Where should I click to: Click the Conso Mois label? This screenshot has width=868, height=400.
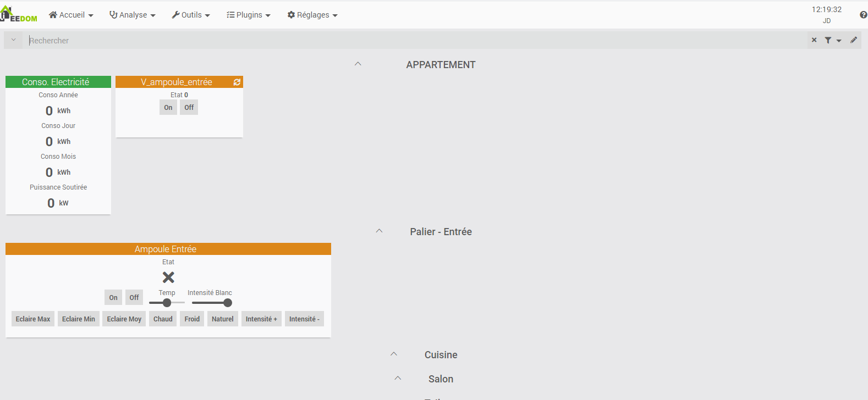point(58,157)
